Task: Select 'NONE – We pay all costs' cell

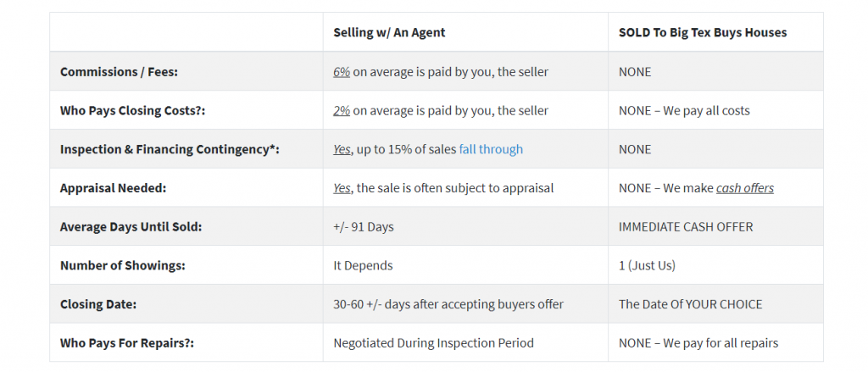Action: pos(684,111)
